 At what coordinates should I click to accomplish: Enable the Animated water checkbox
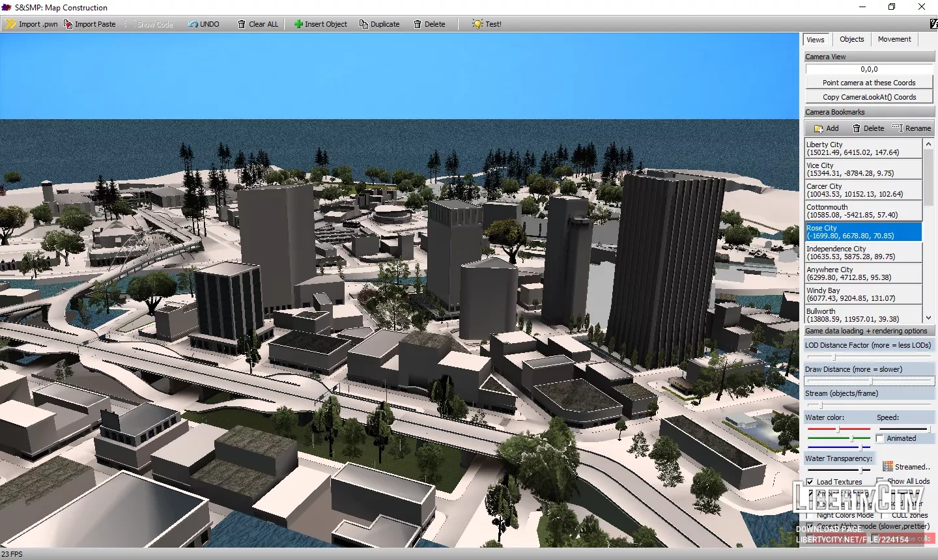point(880,439)
